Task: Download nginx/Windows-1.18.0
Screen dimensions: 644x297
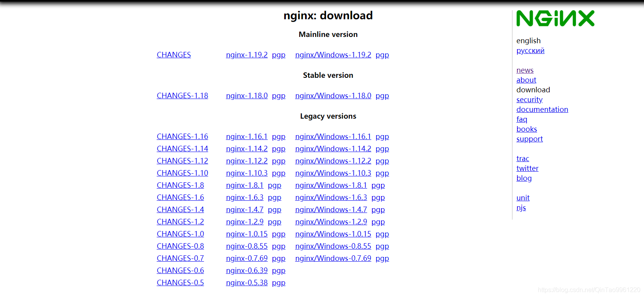Action: tap(333, 96)
